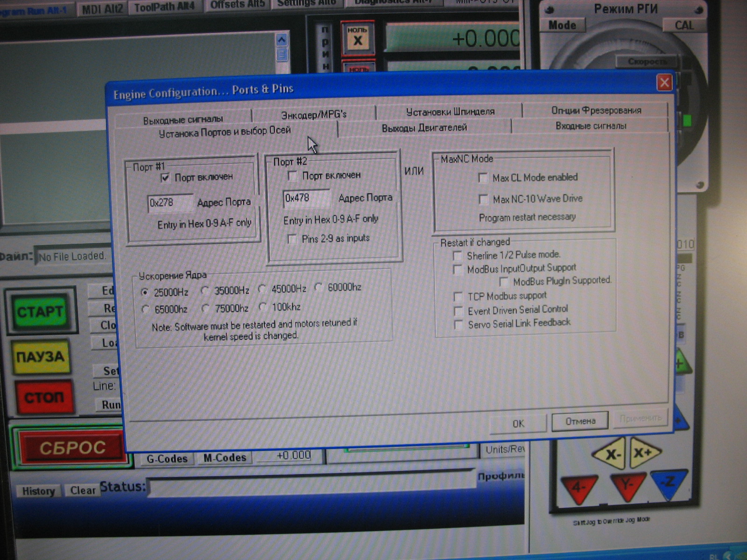Click the CAL button in jog panel
747x560 pixels.
[684, 25]
